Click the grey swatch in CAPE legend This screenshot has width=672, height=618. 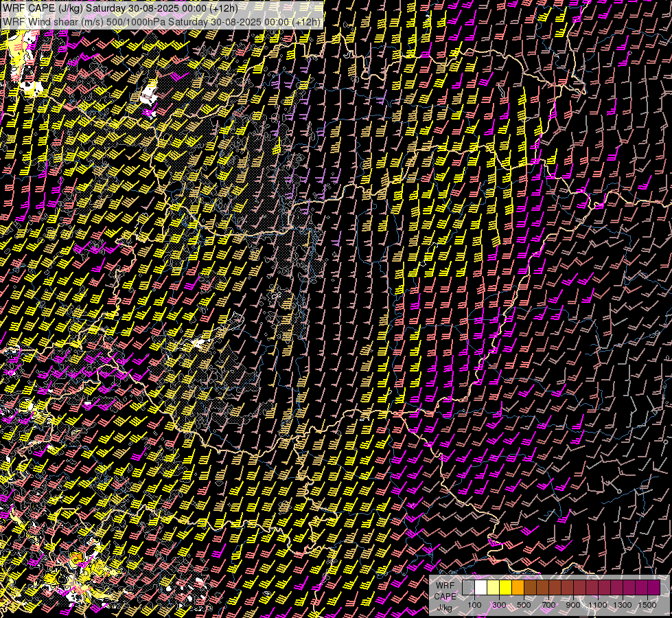(468, 587)
